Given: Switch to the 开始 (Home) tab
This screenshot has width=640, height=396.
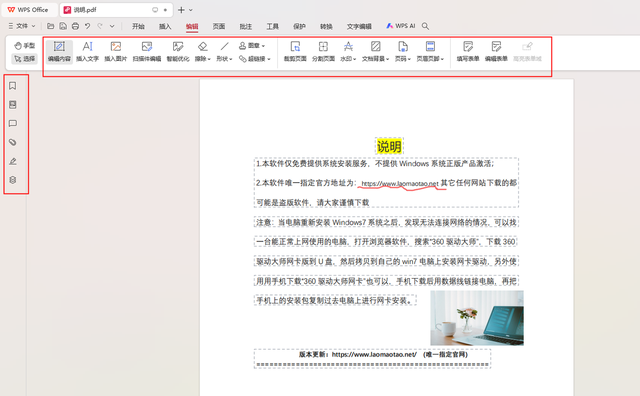Looking at the screenshot, I should [x=138, y=26].
